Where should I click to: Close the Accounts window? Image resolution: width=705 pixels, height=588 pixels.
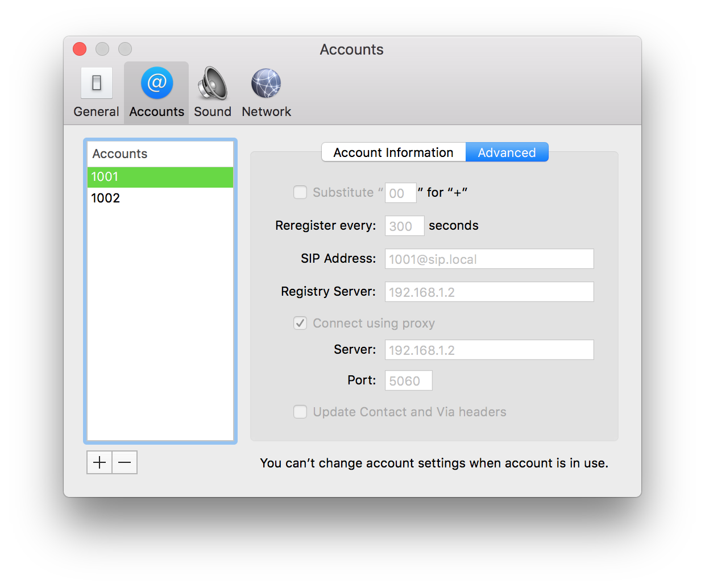[80, 49]
